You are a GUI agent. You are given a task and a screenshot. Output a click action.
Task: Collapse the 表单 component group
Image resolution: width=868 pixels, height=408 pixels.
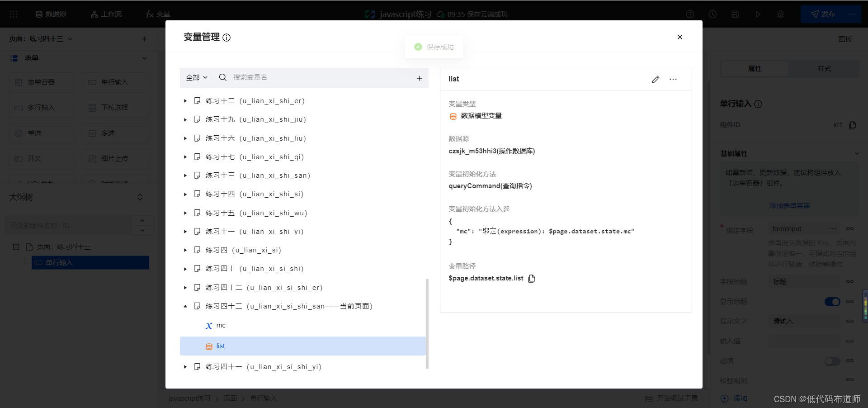tap(145, 58)
